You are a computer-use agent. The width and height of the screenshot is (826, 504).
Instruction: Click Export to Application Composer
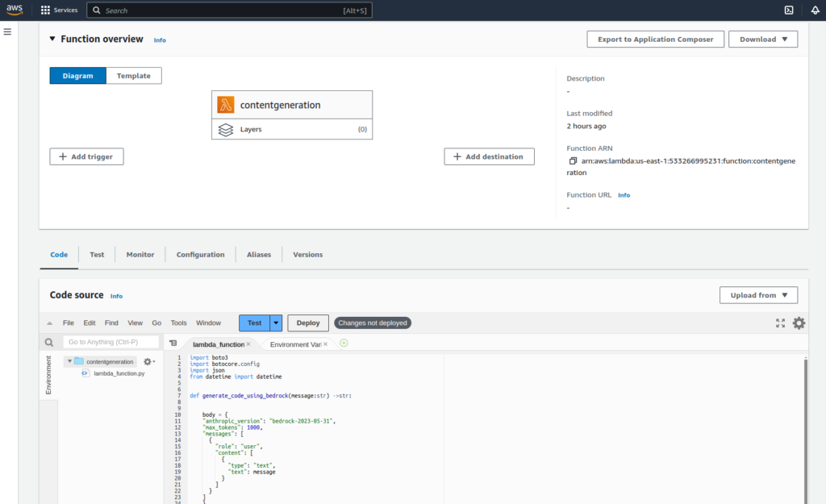(655, 39)
